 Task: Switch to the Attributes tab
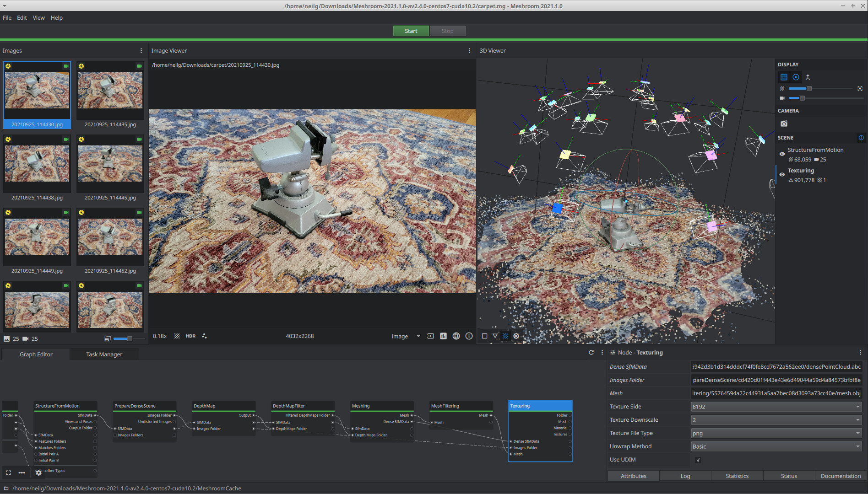click(x=634, y=476)
